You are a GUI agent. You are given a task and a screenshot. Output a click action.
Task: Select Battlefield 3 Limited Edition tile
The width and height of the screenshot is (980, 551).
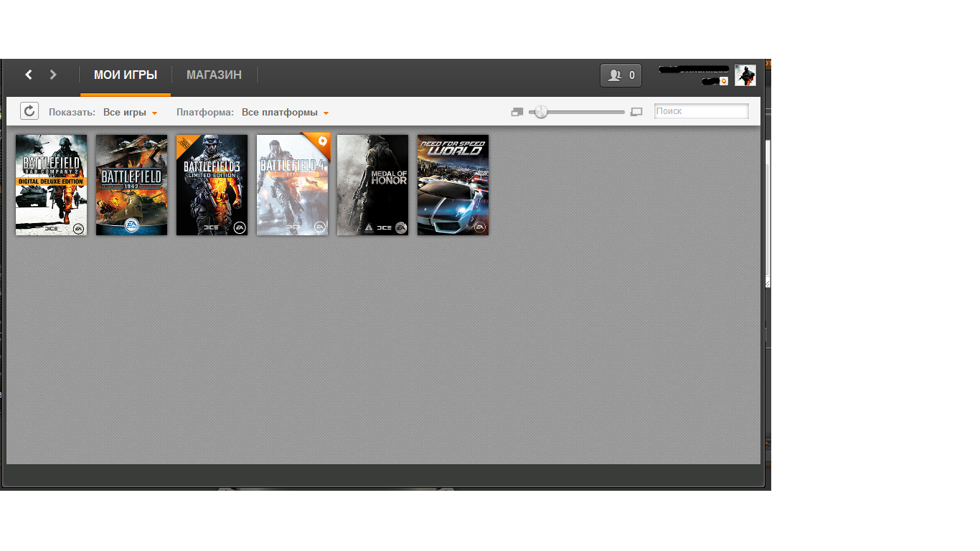coord(212,185)
